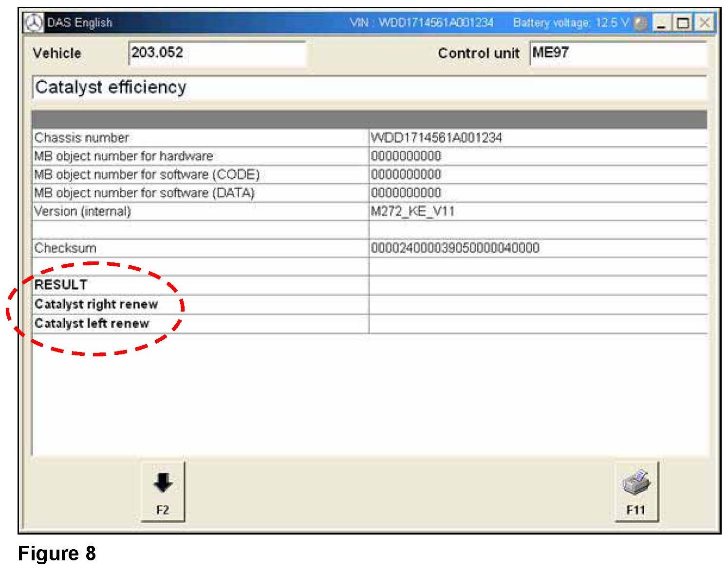Click the Vehicle field showing 203.052

click(217, 53)
